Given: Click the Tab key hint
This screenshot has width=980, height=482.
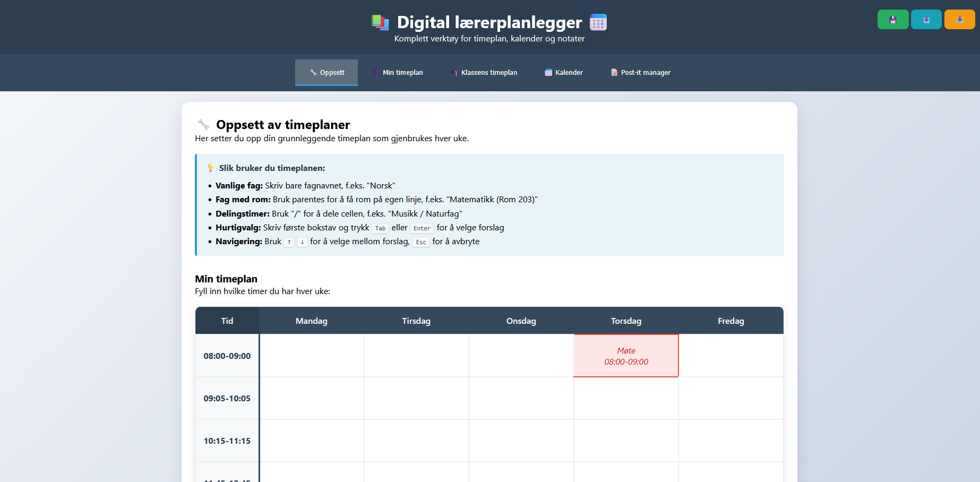Looking at the screenshot, I should [x=380, y=228].
